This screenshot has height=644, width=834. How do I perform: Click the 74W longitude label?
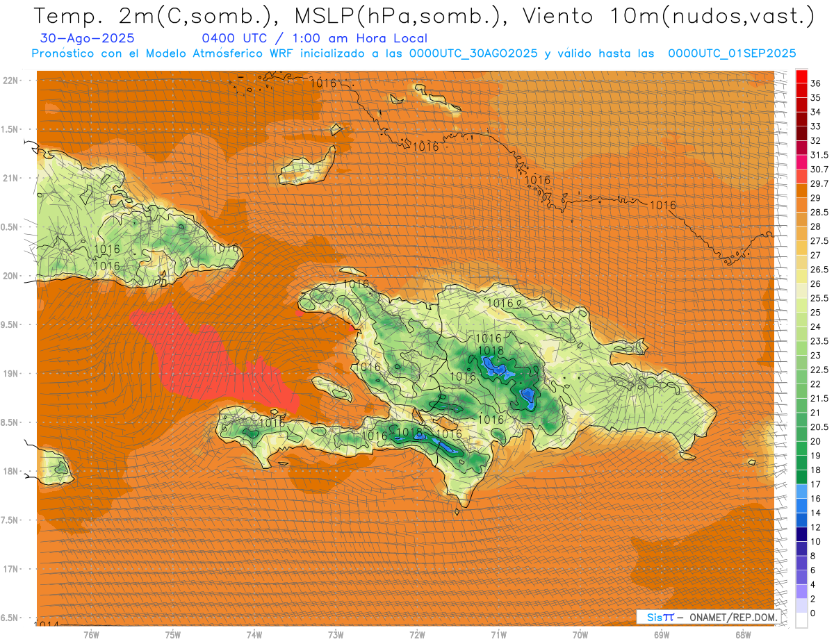tap(254, 635)
